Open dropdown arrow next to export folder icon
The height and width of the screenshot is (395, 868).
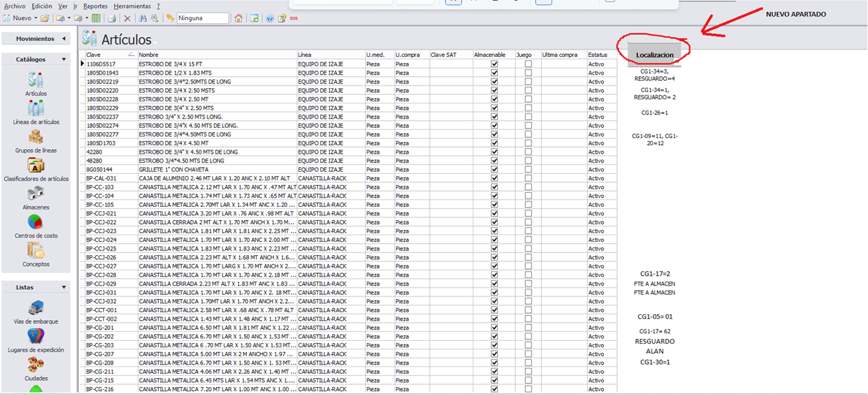[x=87, y=19]
